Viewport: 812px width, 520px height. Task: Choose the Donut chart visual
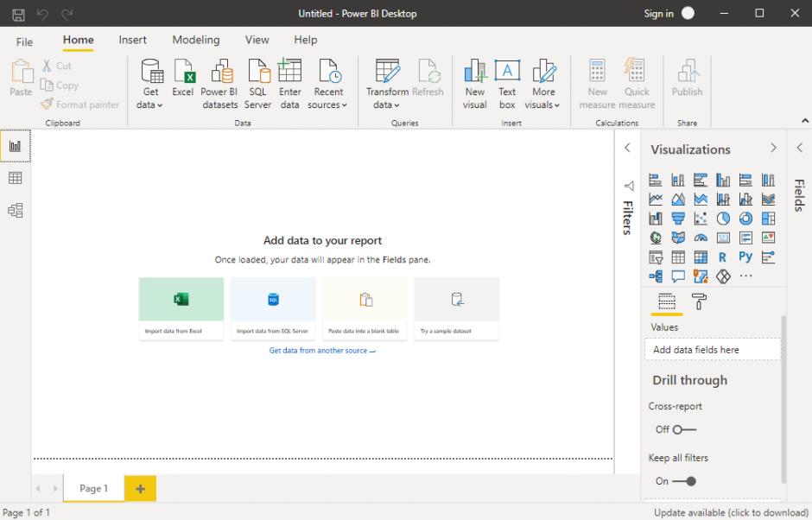click(x=745, y=219)
